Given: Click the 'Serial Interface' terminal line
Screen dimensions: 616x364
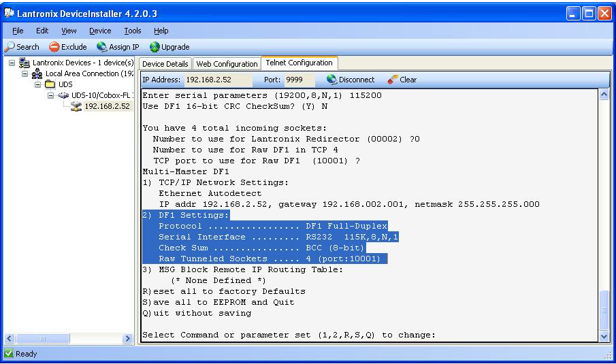Looking at the screenshot, I should click(x=278, y=237).
